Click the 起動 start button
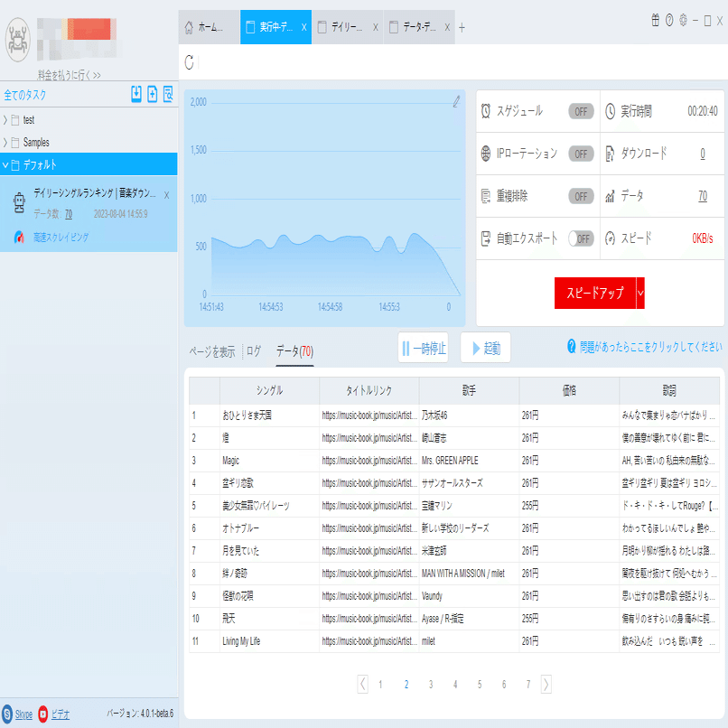This screenshot has width=728, height=728. click(x=486, y=348)
